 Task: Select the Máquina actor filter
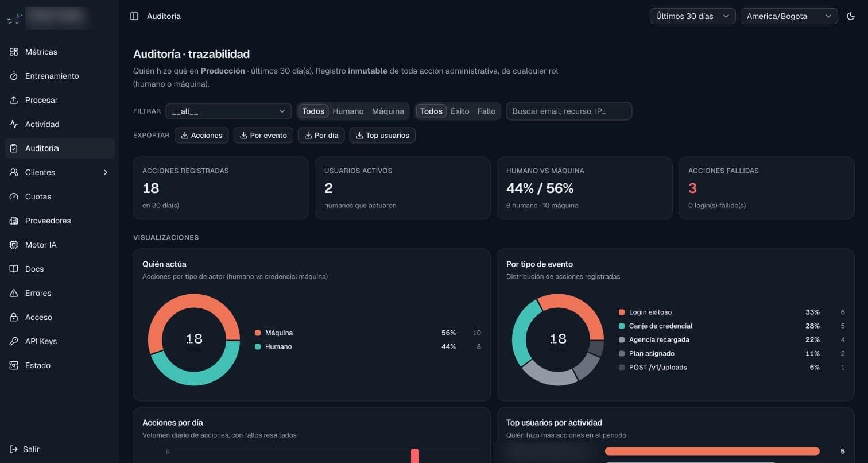point(388,111)
